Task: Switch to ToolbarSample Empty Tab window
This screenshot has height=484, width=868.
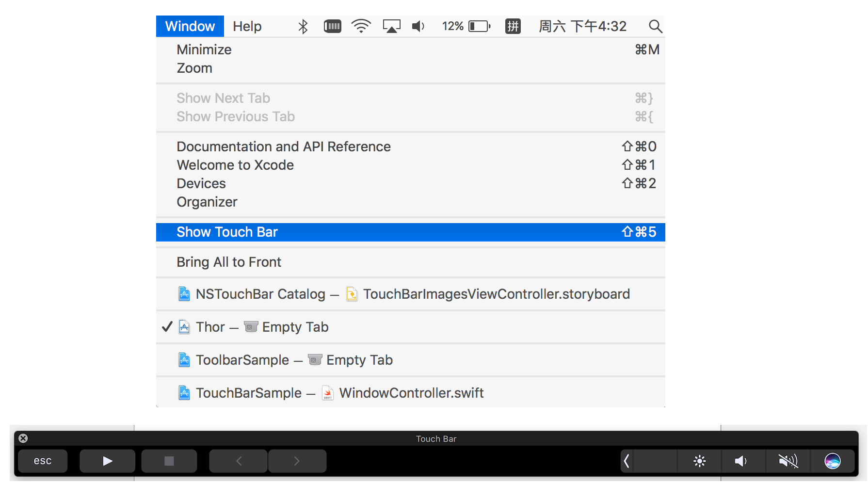Action: tap(411, 360)
